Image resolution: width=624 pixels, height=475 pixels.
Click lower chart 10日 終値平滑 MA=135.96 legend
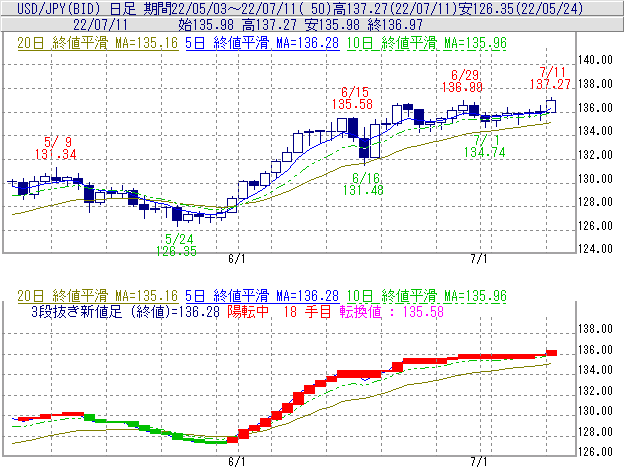tap(427, 296)
